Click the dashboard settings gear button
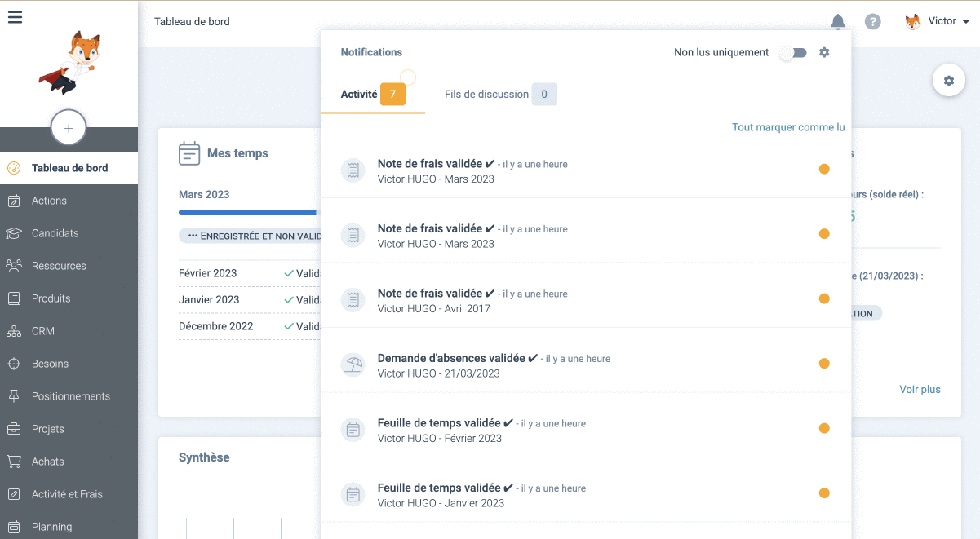 pyautogui.click(x=948, y=81)
